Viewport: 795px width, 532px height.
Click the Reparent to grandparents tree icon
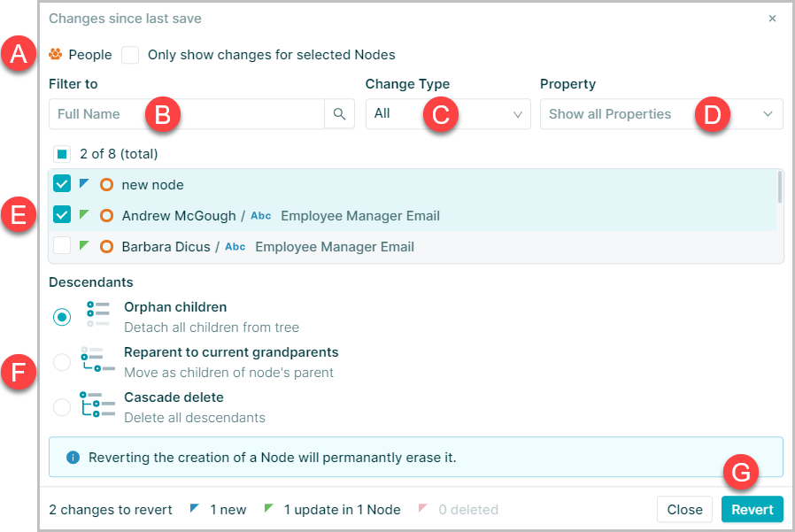click(x=97, y=359)
